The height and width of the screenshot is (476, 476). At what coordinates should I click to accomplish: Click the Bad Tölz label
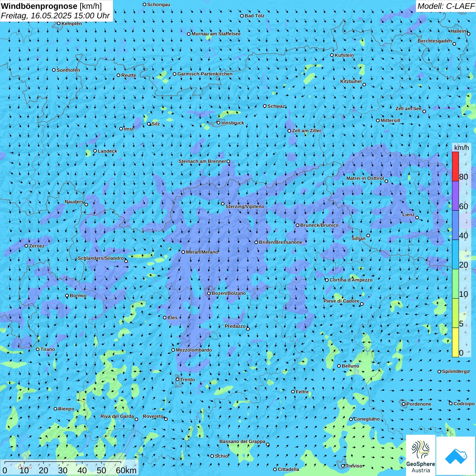click(255, 16)
